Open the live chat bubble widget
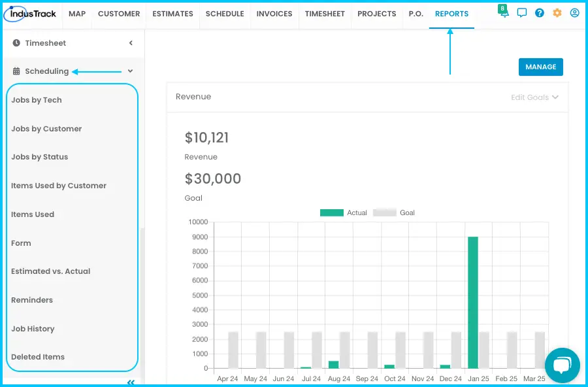 562,365
